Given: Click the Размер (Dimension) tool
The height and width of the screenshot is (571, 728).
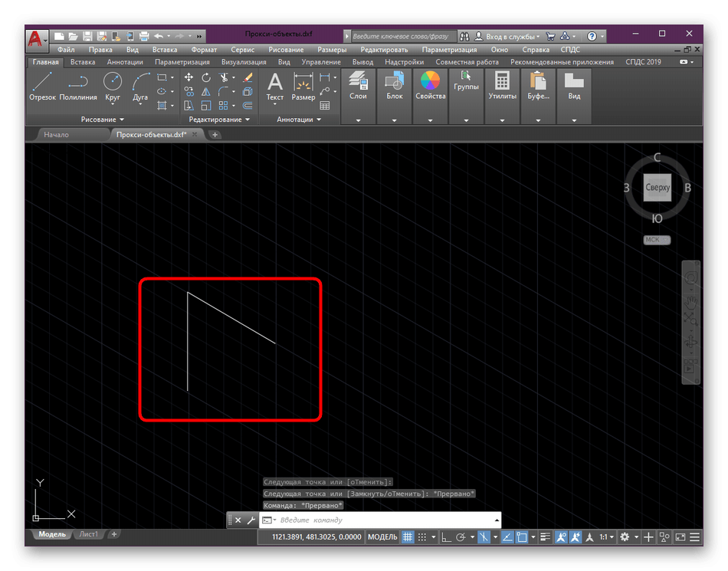Looking at the screenshot, I should [303, 87].
